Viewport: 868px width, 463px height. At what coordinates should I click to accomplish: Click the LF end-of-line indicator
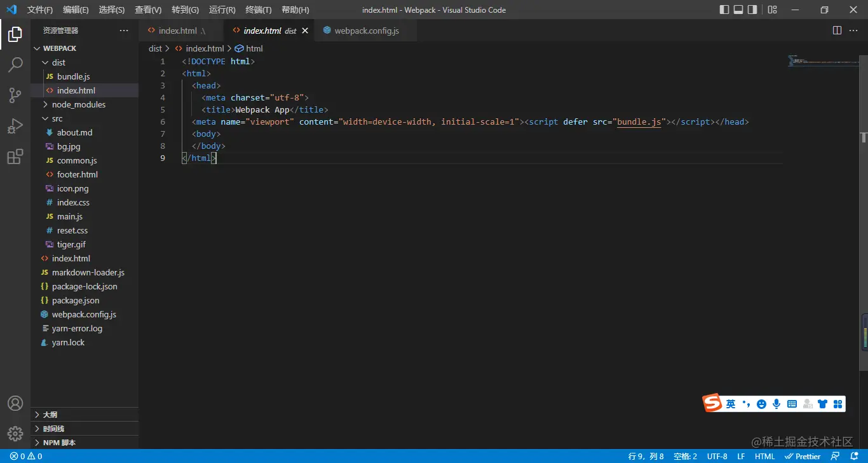click(741, 456)
